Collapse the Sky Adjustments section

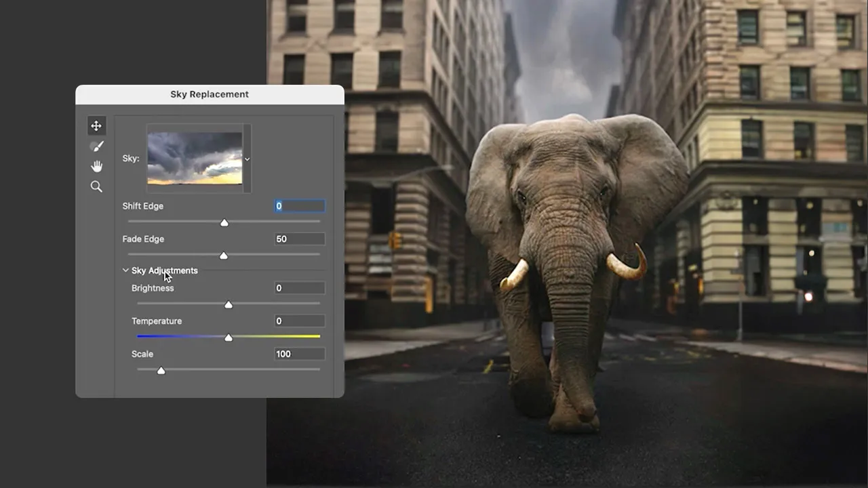(125, 270)
